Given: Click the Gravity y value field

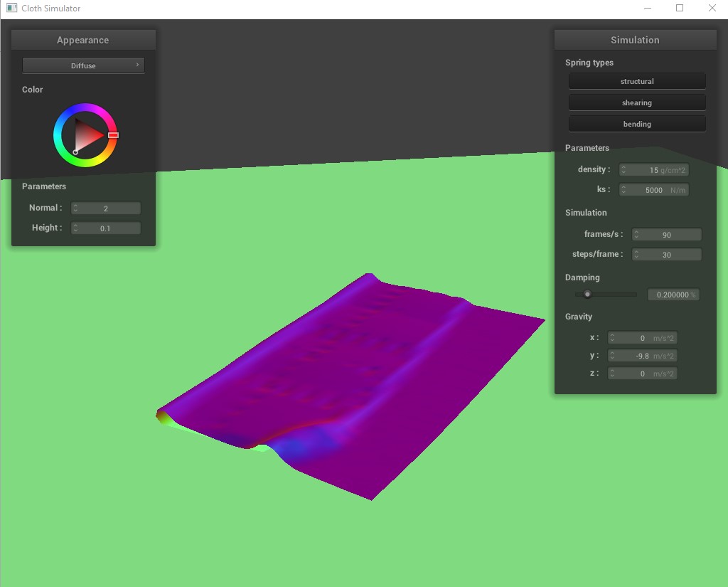Looking at the screenshot, I should pos(643,356).
